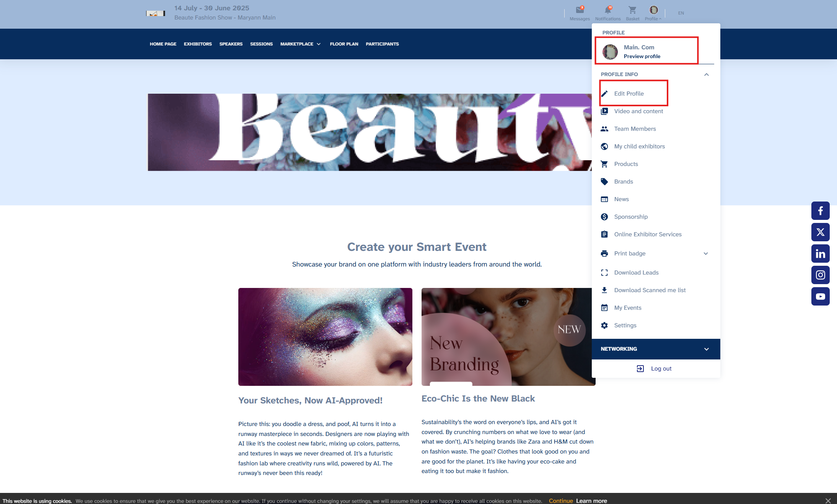Click Continue on cookie banner

pos(560,501)
